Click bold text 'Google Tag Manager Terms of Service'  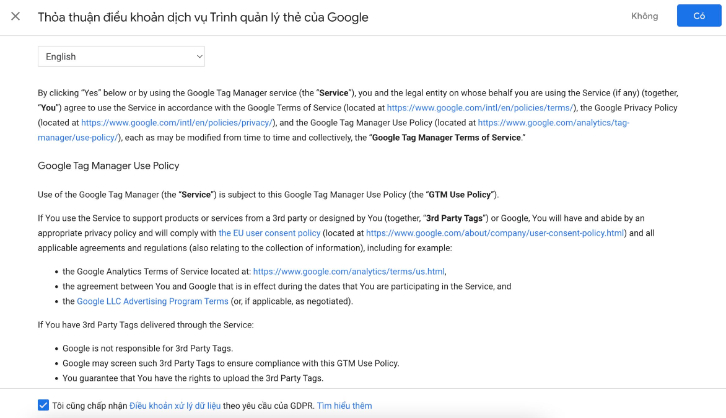click(x=446, y=137)
